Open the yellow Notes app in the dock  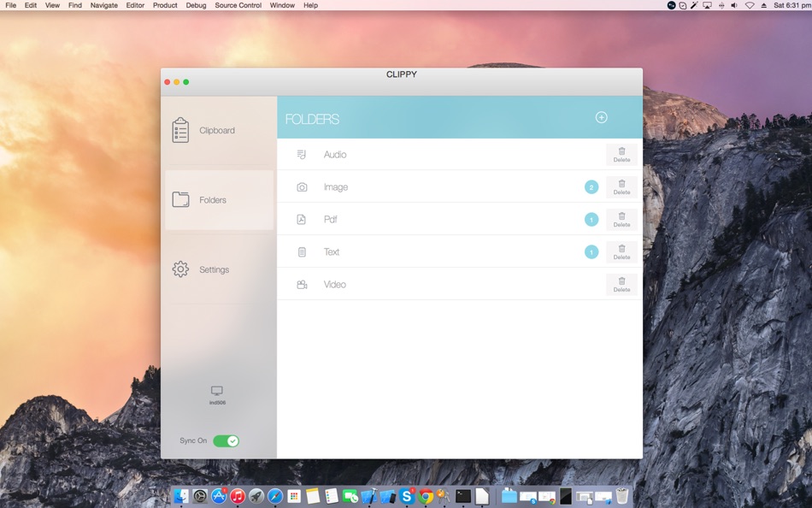313,496
